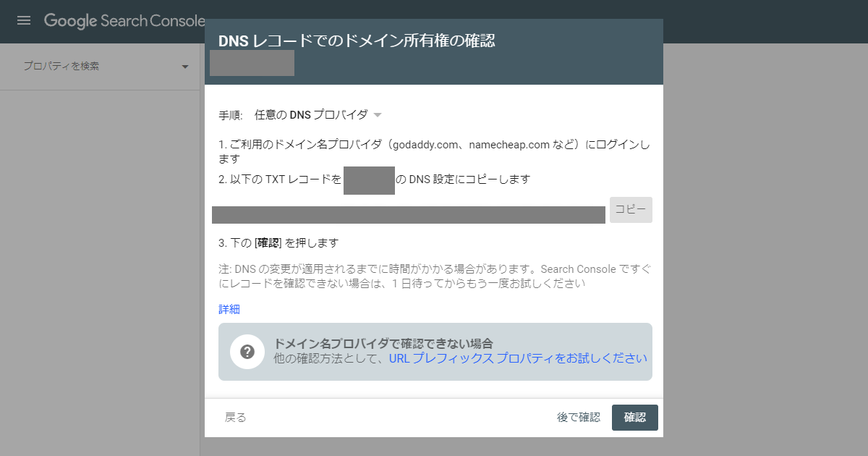Click the Google Search Console logo

pos(124,21)
